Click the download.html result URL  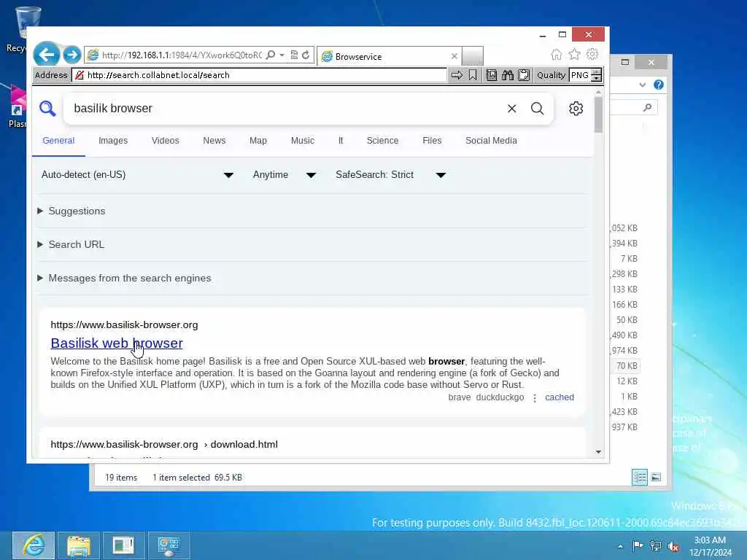point(164,444)
